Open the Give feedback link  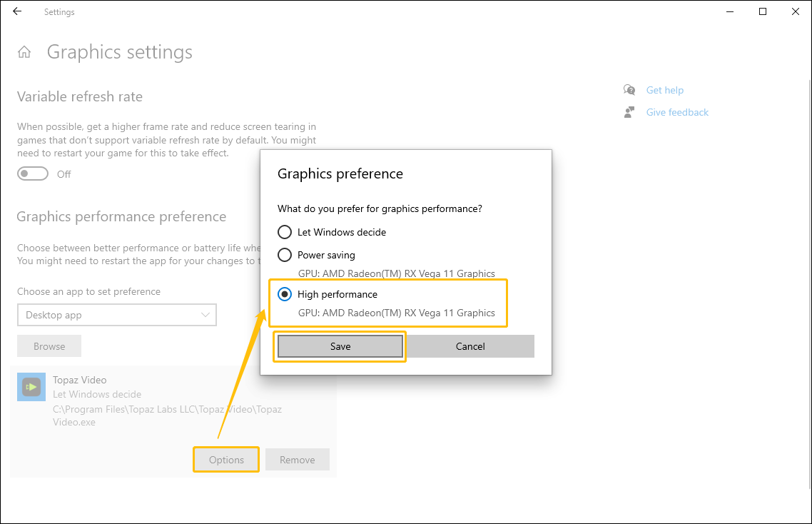[676, 112]
